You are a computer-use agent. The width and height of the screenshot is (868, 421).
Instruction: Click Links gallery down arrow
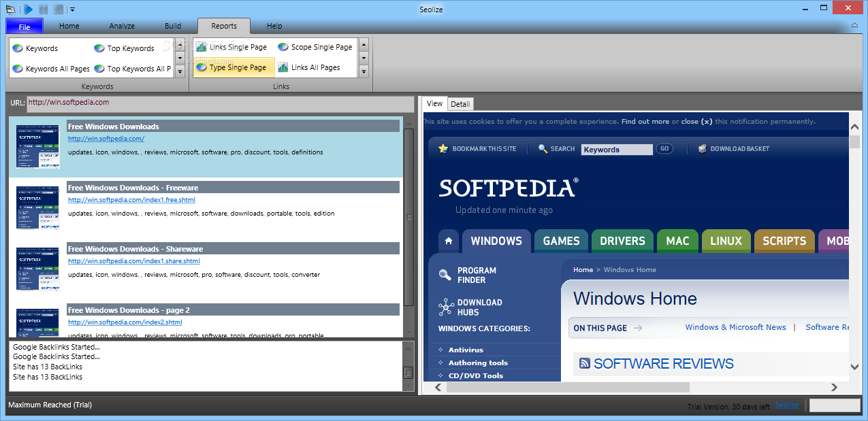(x=364, y=58)
